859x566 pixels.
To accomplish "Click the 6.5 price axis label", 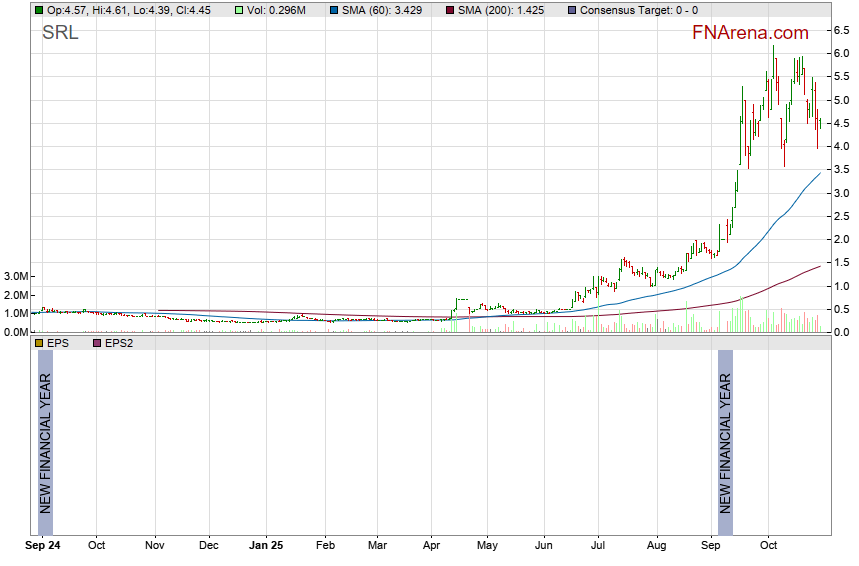I will tap(842, 31).
